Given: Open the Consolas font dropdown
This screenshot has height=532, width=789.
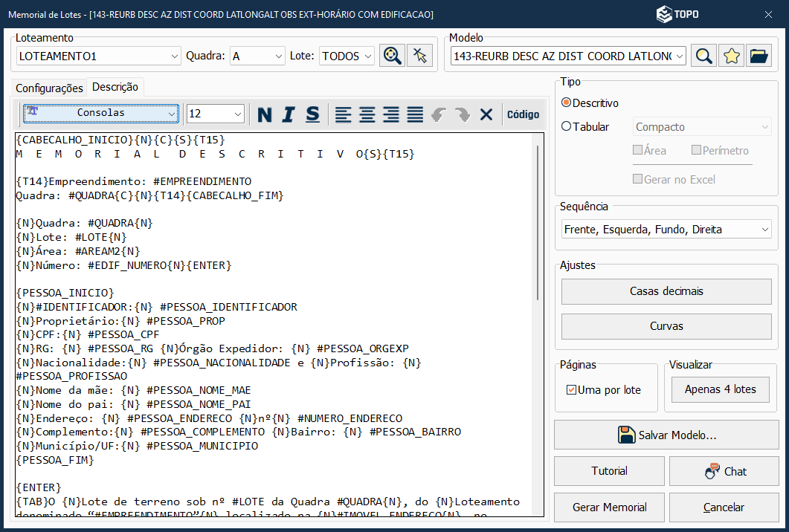Looking at the screenshot, I should tap(101, 113).
